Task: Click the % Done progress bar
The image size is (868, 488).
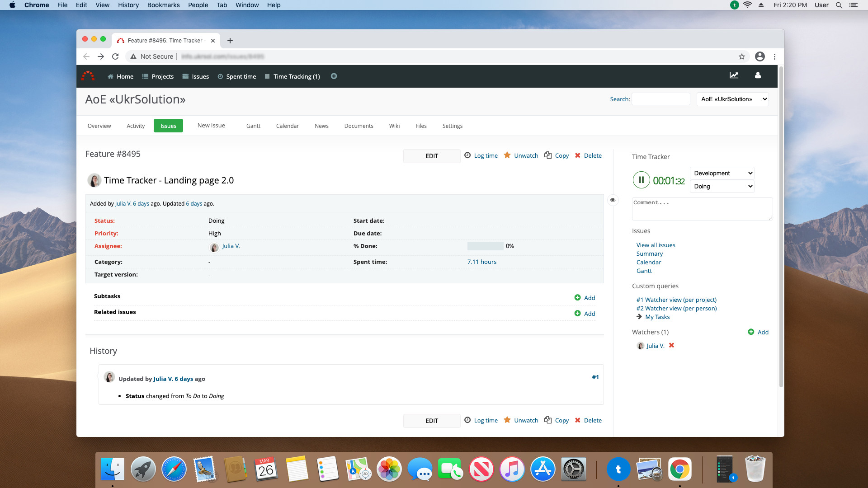Action: 485,246
